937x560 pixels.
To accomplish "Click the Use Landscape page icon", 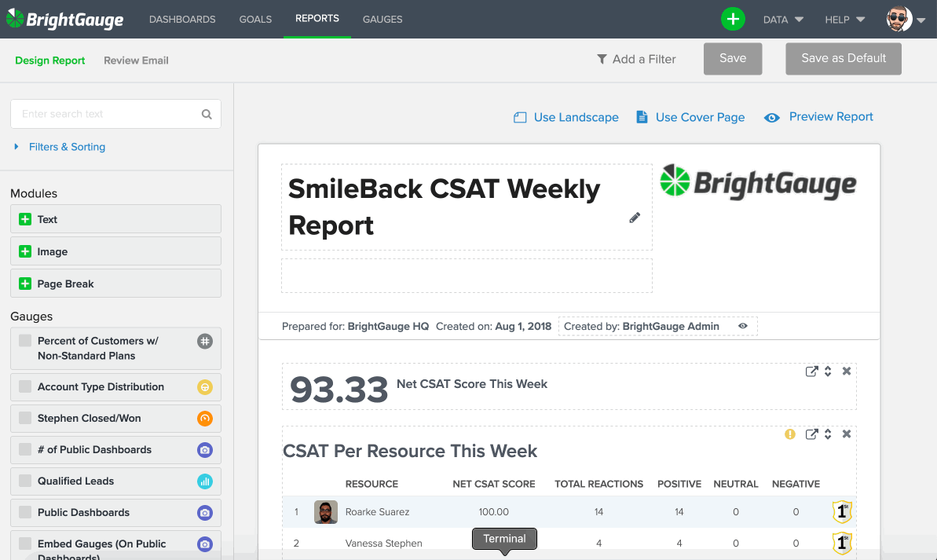I will coord(520,117).
